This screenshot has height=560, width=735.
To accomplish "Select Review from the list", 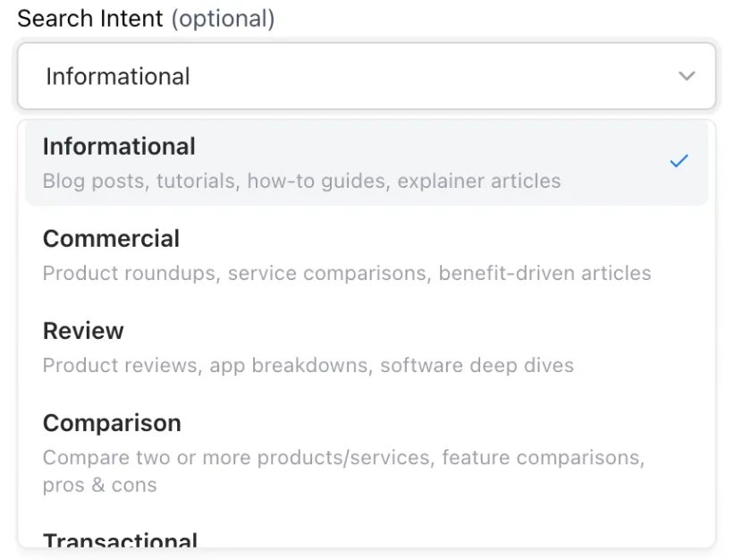I will [367, 347].
